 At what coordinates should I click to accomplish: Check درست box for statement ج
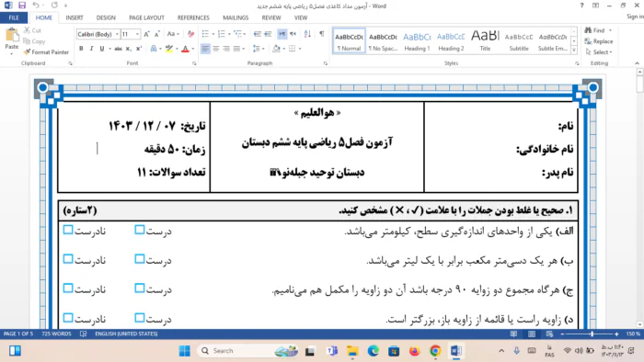140,288
